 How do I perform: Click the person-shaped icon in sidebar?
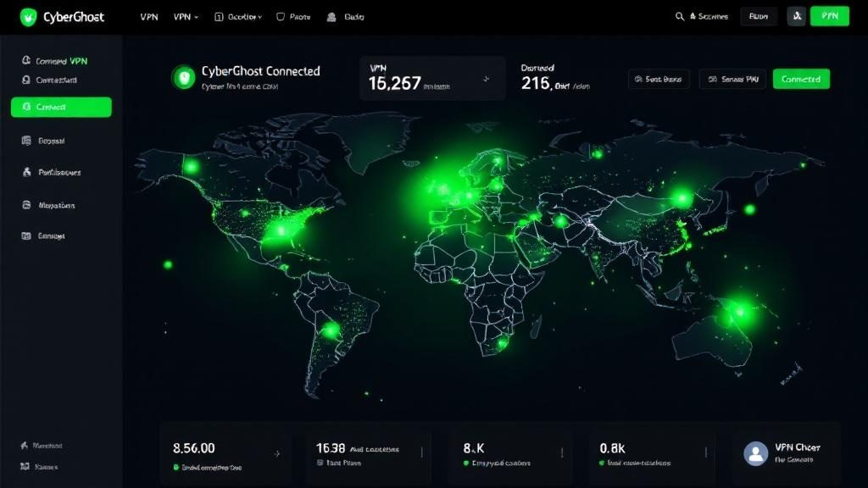tap(26, 172)
